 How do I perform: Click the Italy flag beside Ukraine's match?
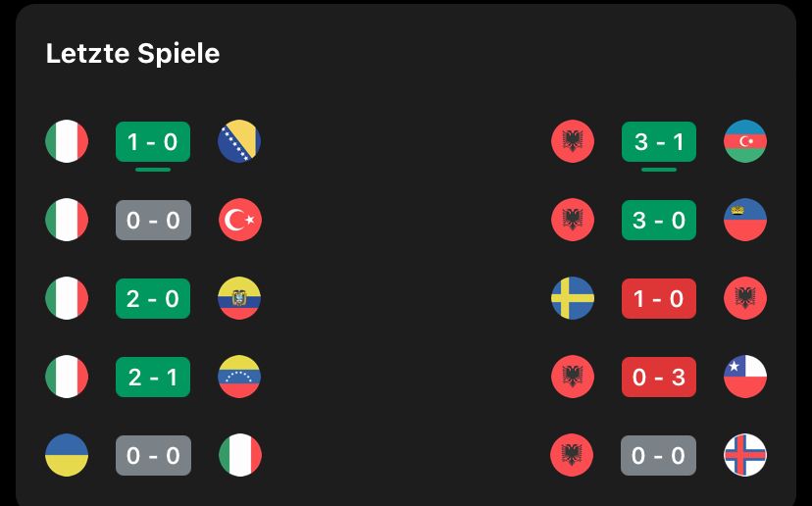(239, 455)
